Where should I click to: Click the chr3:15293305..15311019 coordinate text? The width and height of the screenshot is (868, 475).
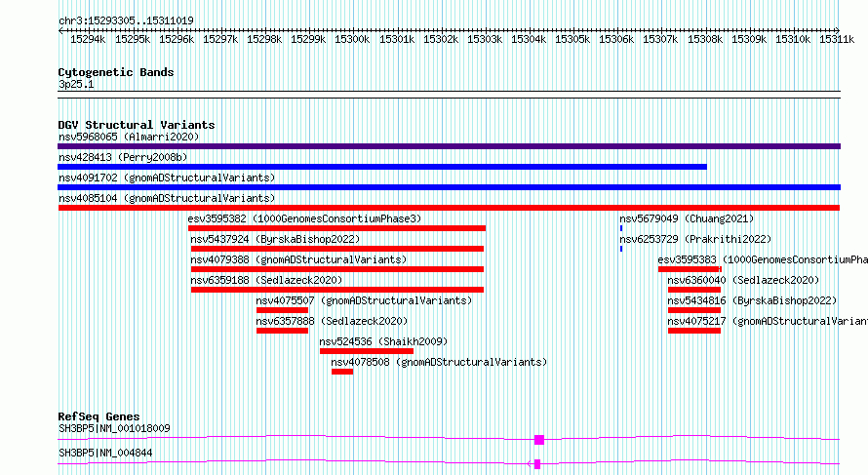[126, 20]
